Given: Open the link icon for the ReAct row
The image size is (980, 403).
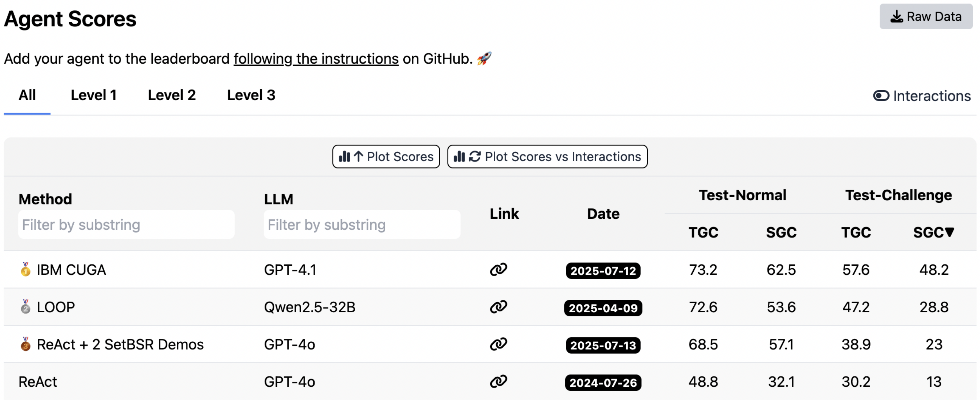Looking at the screenshot, I should click(499, 382).
